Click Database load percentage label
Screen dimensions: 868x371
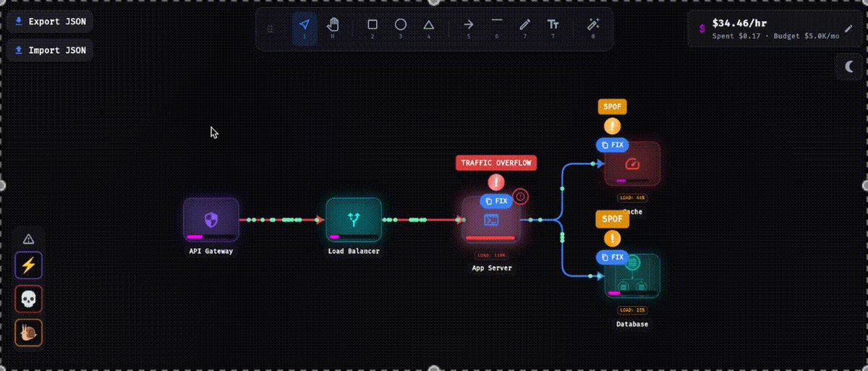tap(632, 310)
